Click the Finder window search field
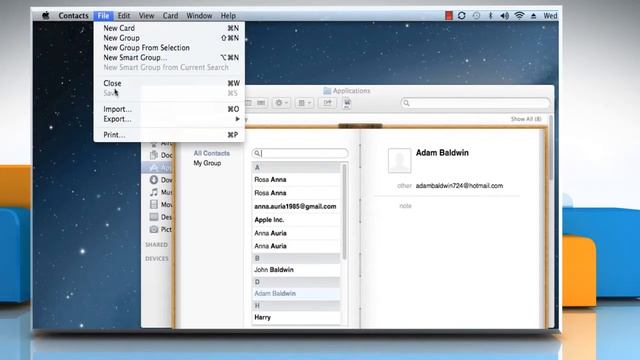Screen dimensions: 640x360 pos(476,103)
